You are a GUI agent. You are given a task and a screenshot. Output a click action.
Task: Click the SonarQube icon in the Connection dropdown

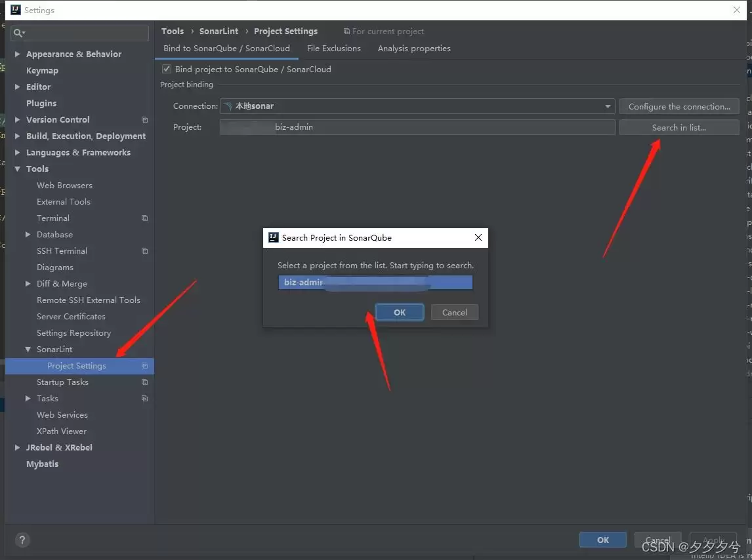pyautogui.click(x=228, y=106)
